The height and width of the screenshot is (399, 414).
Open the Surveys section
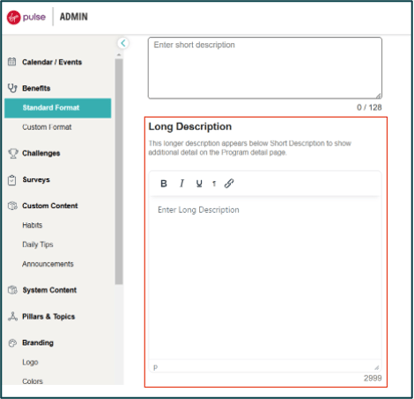coord(36,180)
